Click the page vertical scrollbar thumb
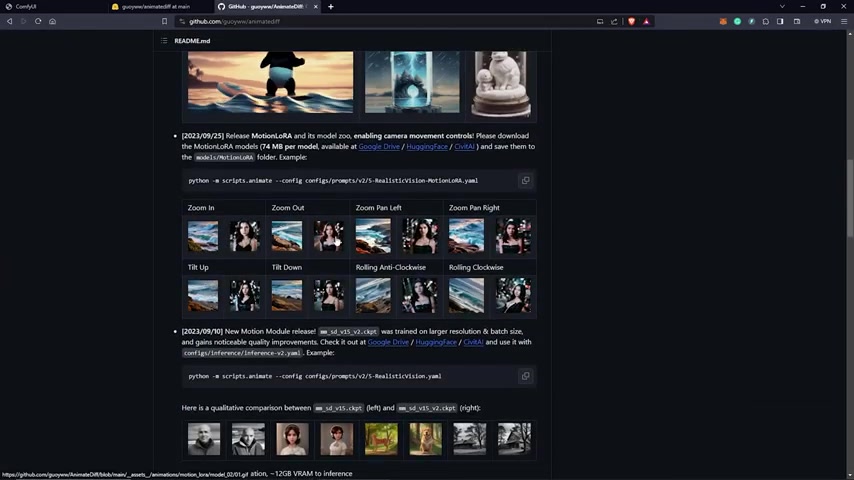The height and width of the screenshot is (480, 854). pos(850,197)
